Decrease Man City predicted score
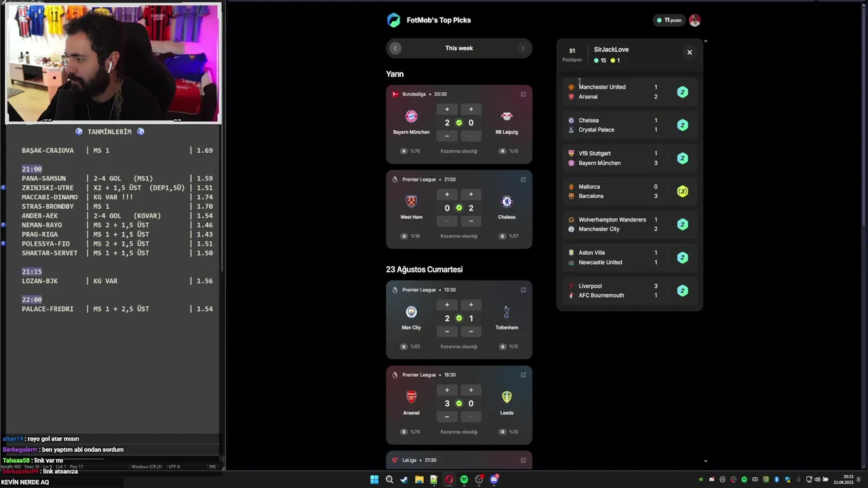The width and height of the screenshot is (868, 488). [x=447, y=331]
